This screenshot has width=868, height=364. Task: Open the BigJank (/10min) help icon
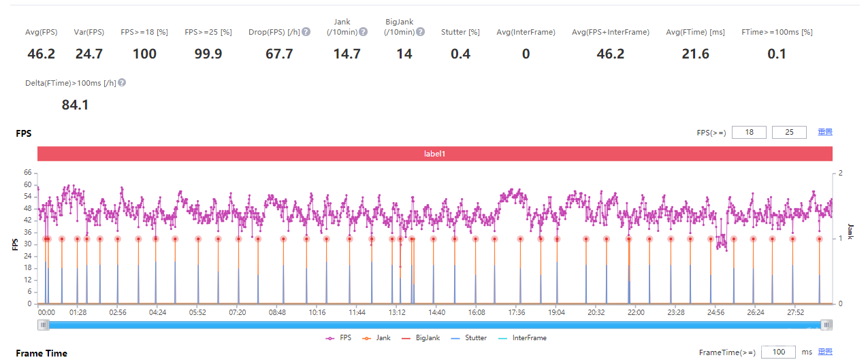[x=421, y=32]
